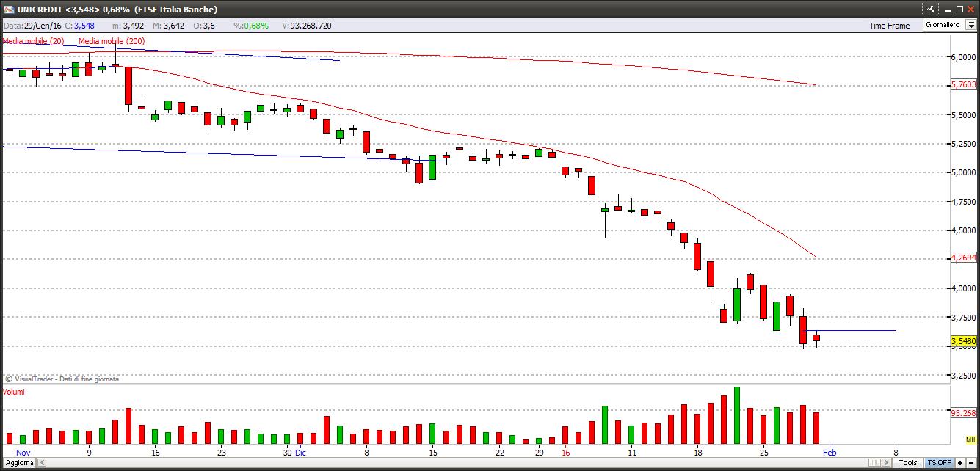Screen dimensions: 980x471
Task: Click the 4,000 price axis label
Action: point(964,289)
